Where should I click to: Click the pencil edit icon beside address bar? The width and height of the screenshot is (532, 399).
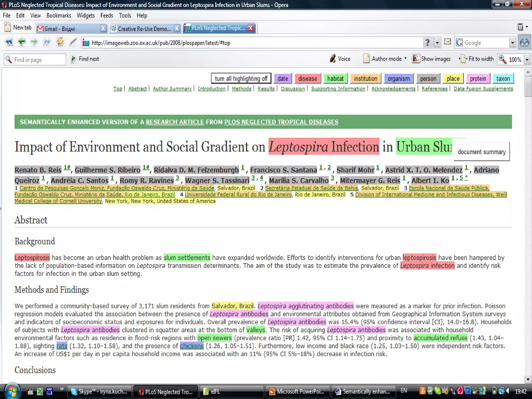pyautogui.click(x=73, y=42)
